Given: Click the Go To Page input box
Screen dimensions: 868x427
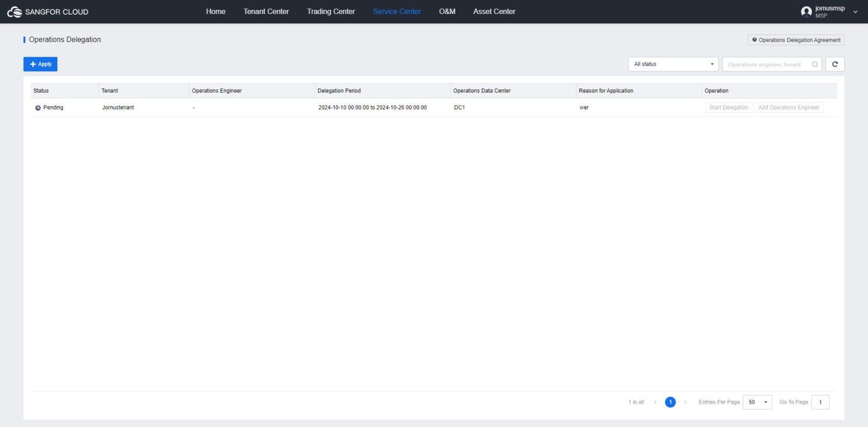Looking at the screenshot, I should click(820, 402).
